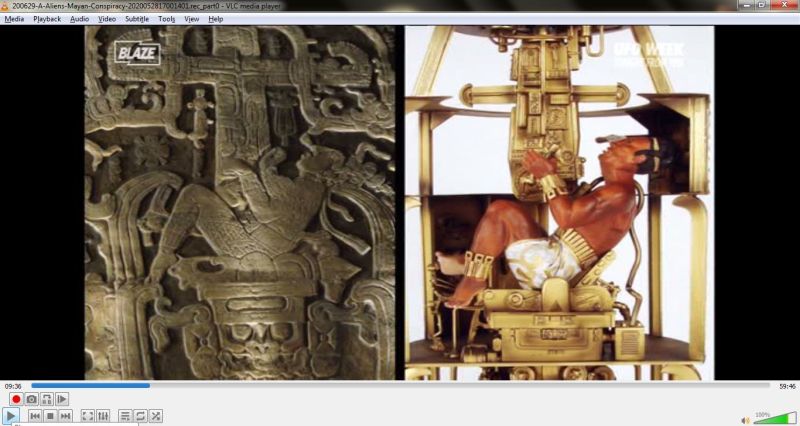Advance frame by frame
The height and width of the screenshot is (426, 800).
62,399
